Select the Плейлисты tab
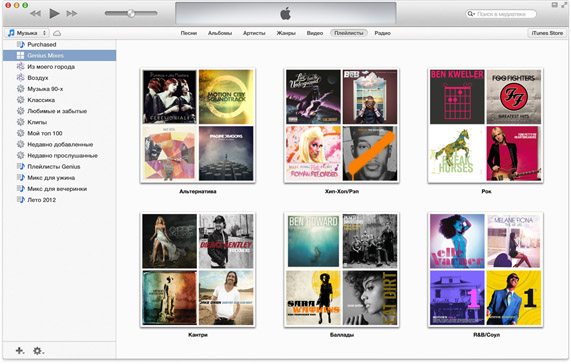The image size is (571, 364). 348,33
